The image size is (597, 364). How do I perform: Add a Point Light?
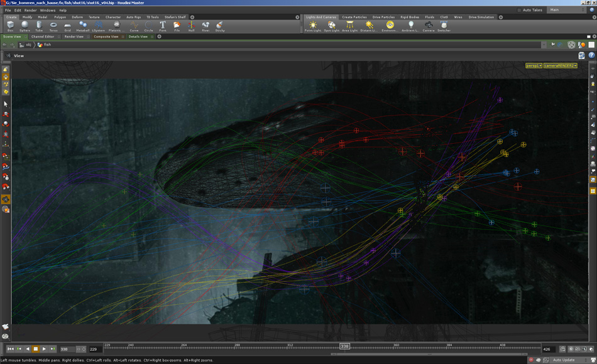click(313, 26)
